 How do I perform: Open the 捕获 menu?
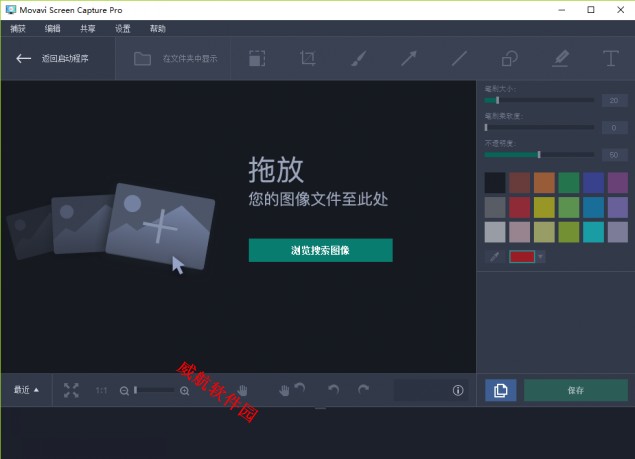click(x=18, y=29)
